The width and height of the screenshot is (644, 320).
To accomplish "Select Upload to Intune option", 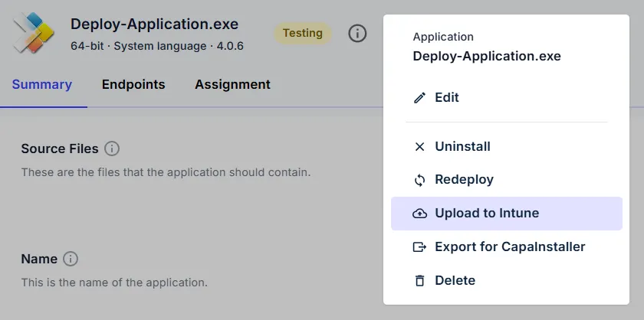I will pos(507,214).
